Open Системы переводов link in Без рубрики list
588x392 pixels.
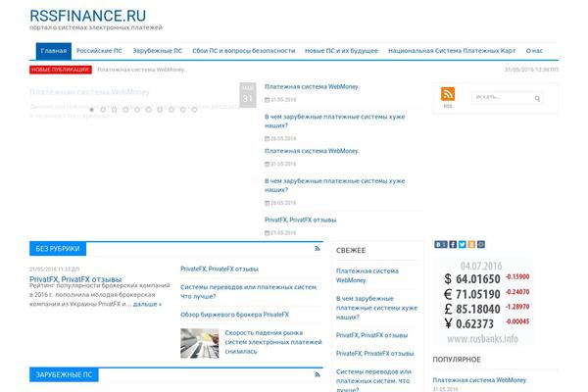point(249,291)
